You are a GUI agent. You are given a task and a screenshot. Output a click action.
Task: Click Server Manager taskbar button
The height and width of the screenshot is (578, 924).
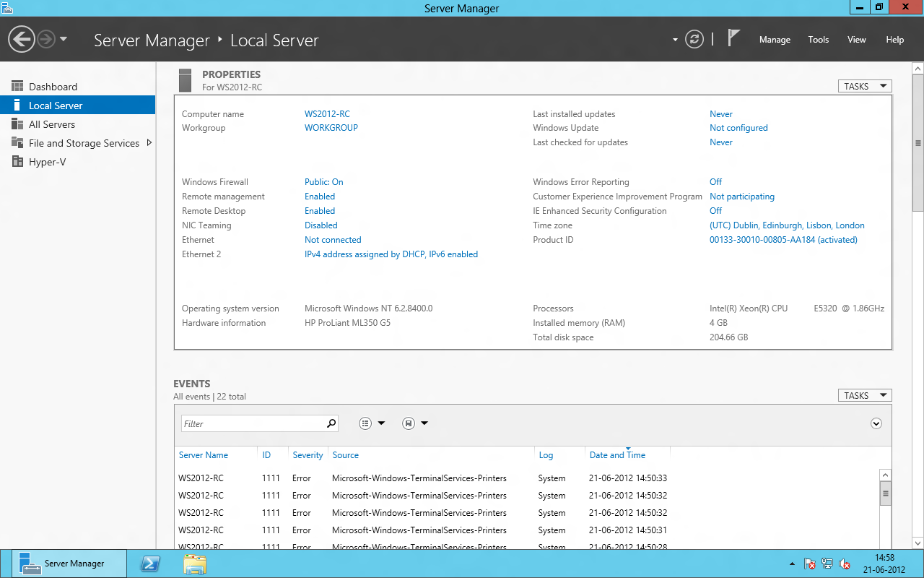click(x=69, y=564)
